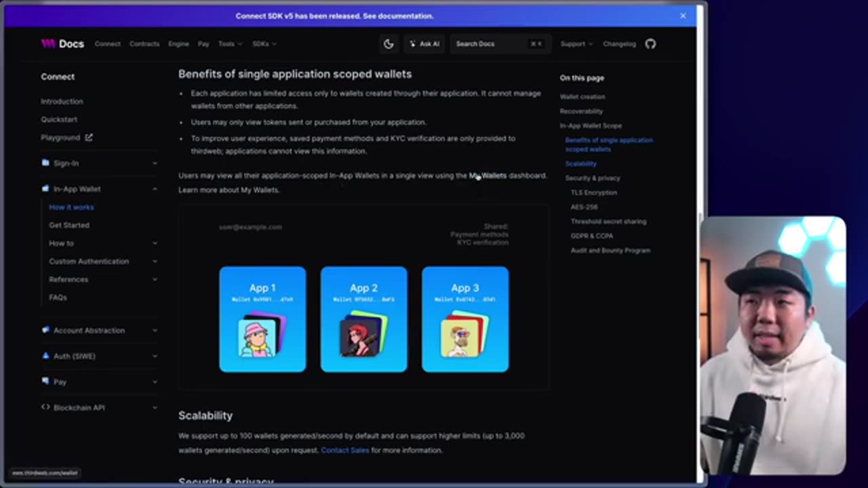
Task: Click the Ask AI button
Action: pos(425,43)
